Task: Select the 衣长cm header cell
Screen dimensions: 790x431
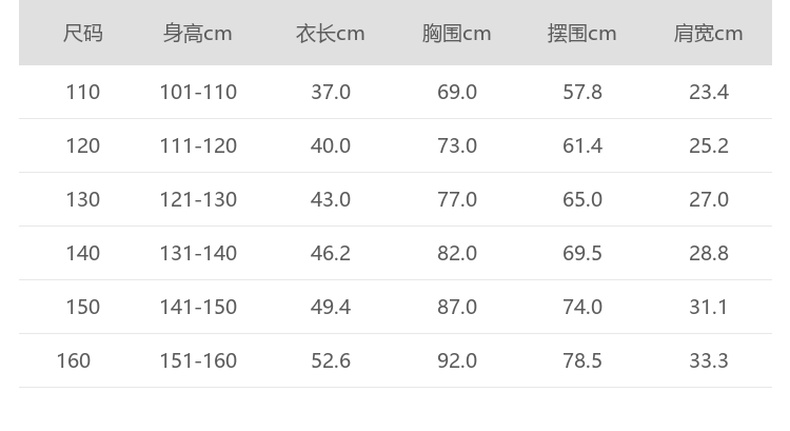Action: 330,34
